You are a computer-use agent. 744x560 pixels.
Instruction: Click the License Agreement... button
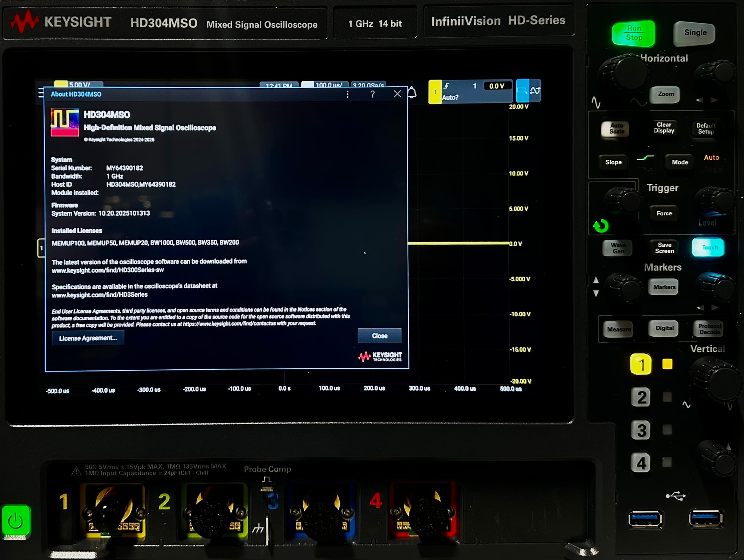click(x=88, y=338)
